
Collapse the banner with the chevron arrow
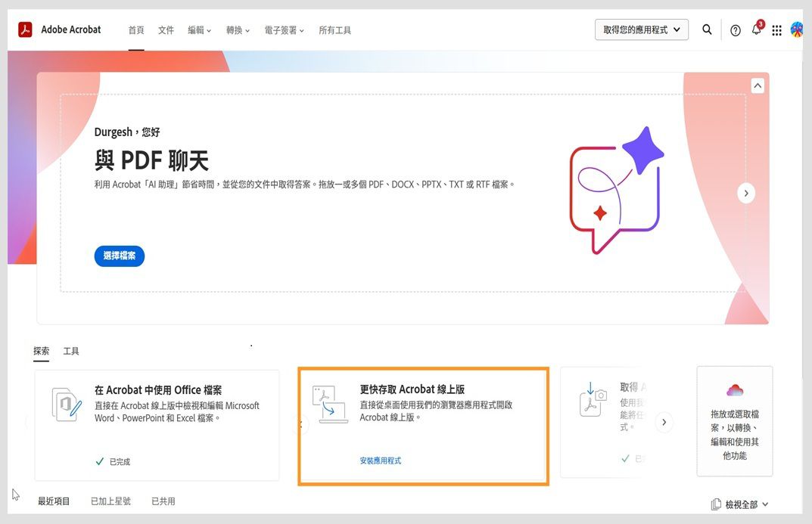click(758, 85)
